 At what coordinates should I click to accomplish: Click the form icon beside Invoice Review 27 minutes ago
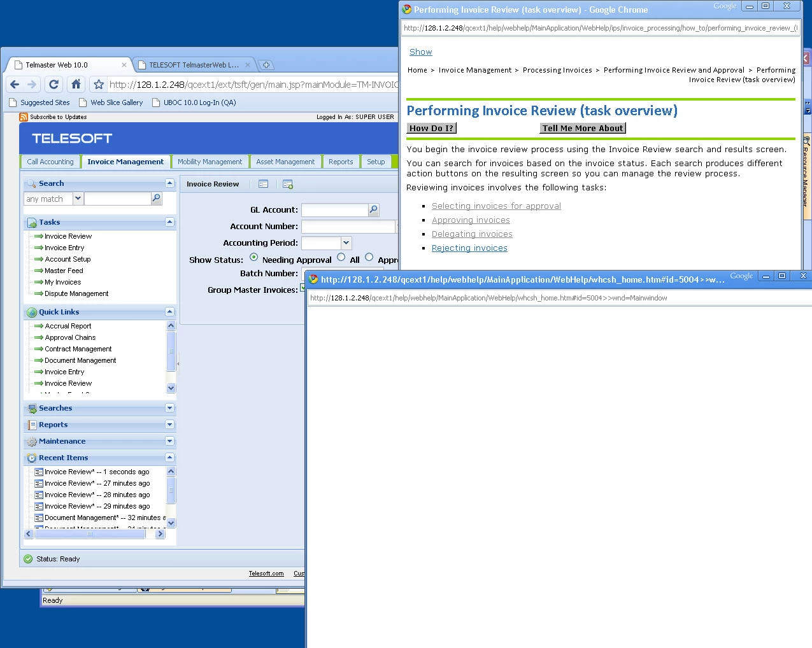pyautogui.click(x=39, y=483)
